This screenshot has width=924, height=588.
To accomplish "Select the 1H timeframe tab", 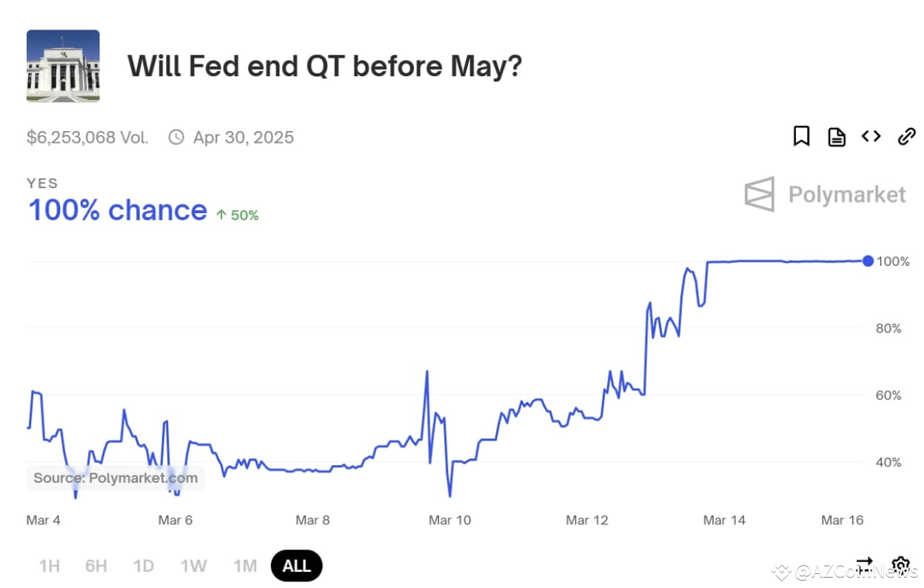I will click(x=49, y=565).
